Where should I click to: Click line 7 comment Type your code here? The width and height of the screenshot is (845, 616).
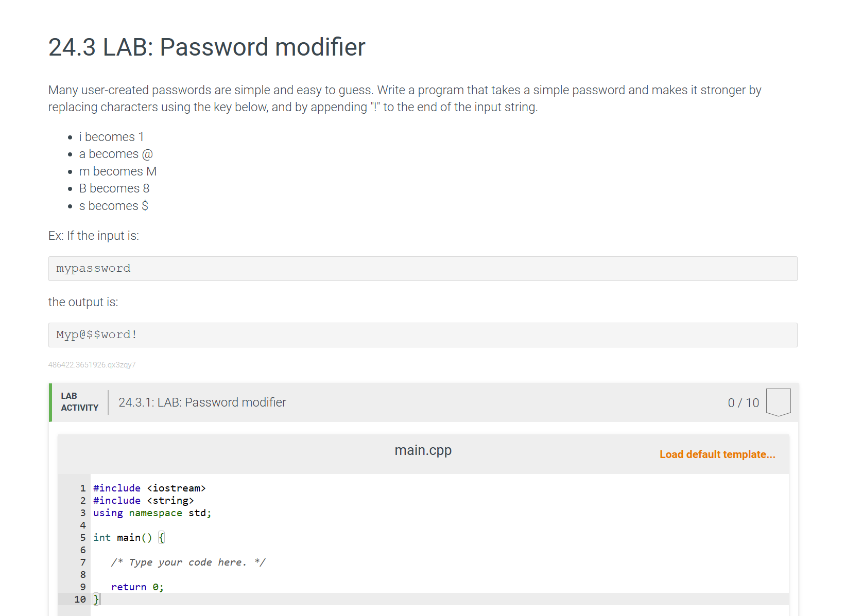coord(188,562)
